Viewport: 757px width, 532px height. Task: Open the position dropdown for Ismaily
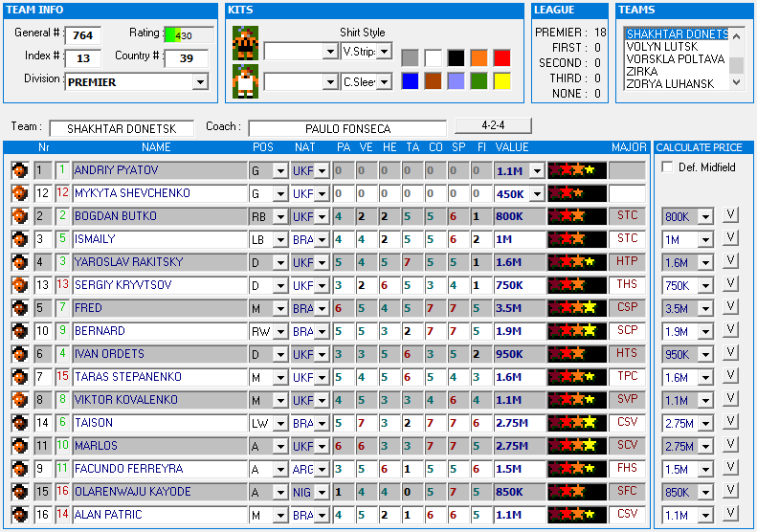[x=280, y=239]
